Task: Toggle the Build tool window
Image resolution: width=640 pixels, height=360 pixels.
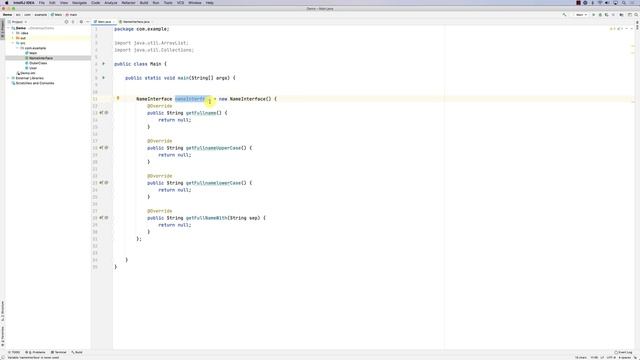Action: tap(77, 352)
